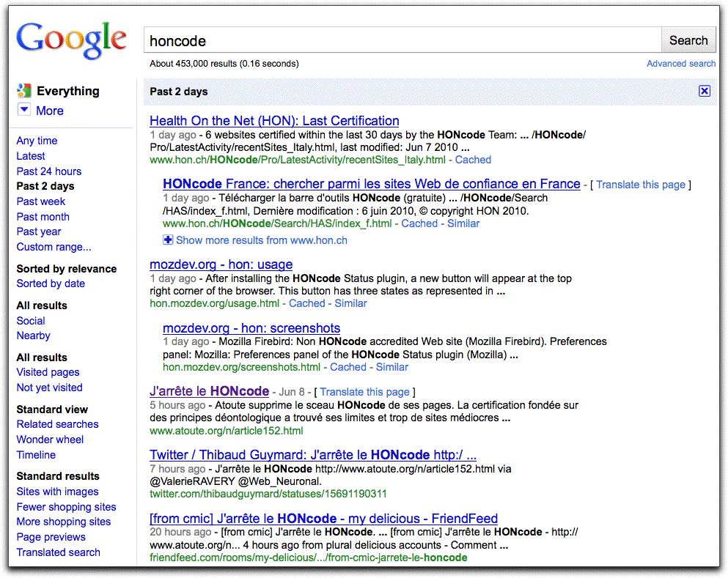Expand the More dropdown arrow
This screenshot has height=578, width=728.
coord(23,110)
